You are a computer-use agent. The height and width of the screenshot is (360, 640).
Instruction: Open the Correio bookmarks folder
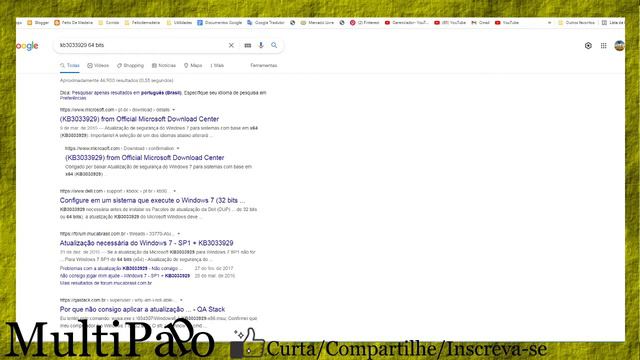pos(109,23)
